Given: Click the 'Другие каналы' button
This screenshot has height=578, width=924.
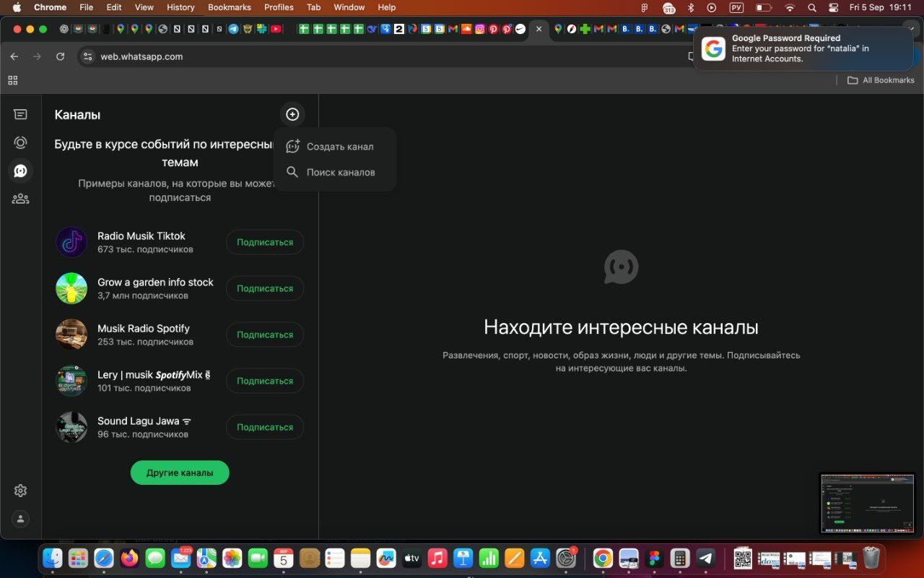Looking at the screenshot, I should (x=179, y=472).
